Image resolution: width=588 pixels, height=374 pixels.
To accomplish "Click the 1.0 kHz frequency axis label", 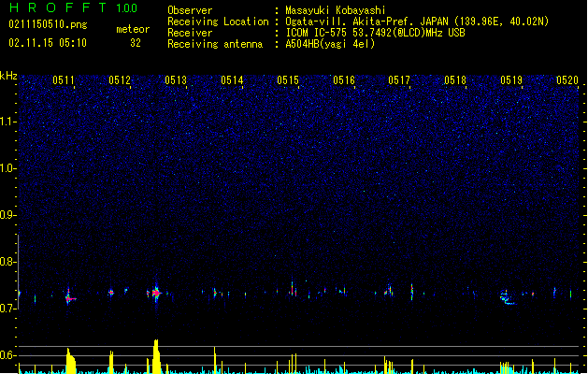I will [x=7, y=168].
